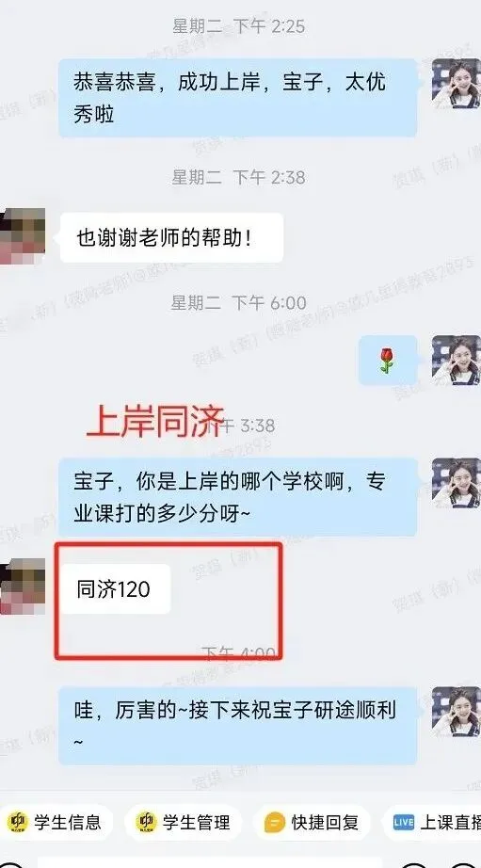The width and height of the screenshot is (481, 868).
Task: Tap the blurred student avatar beside 同济120
Action: click(23, 587)
